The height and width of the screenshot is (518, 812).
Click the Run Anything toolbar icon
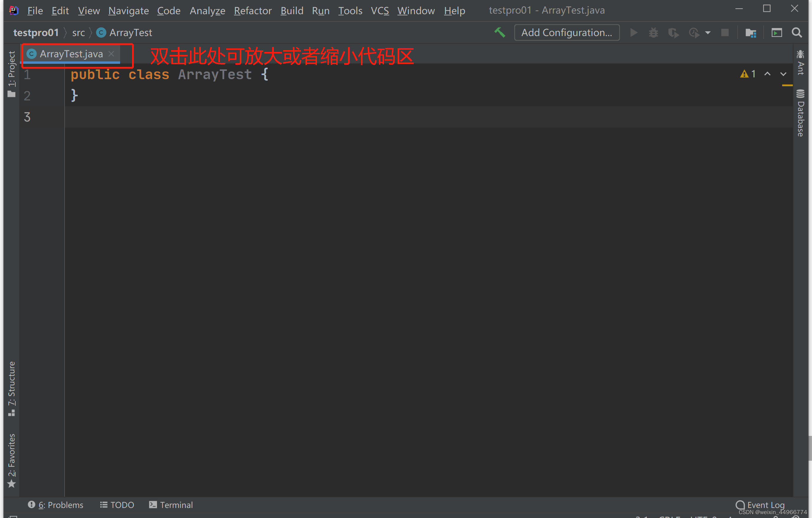point(777,32)
